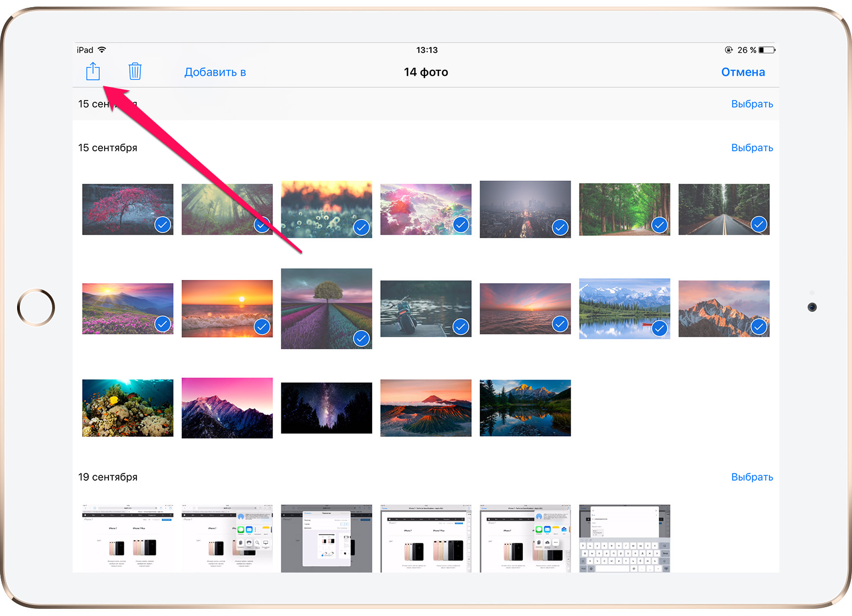Select the coral reef photo
852x616 pixels.
[128, 408]
